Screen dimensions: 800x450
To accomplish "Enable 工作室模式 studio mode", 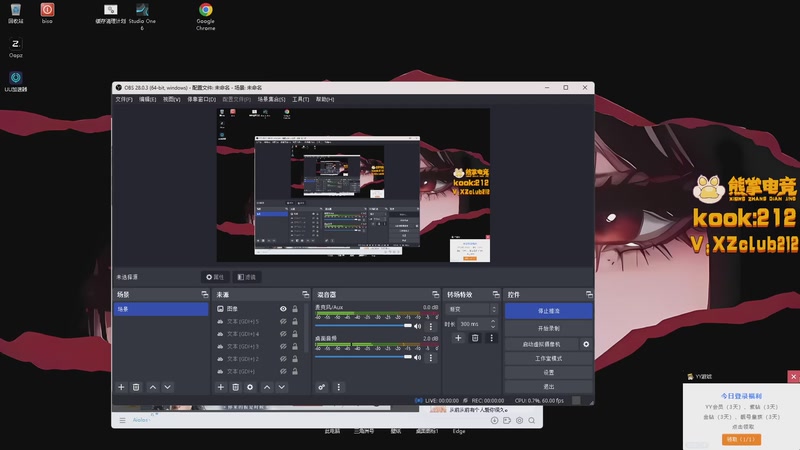I will click(548, 359).
